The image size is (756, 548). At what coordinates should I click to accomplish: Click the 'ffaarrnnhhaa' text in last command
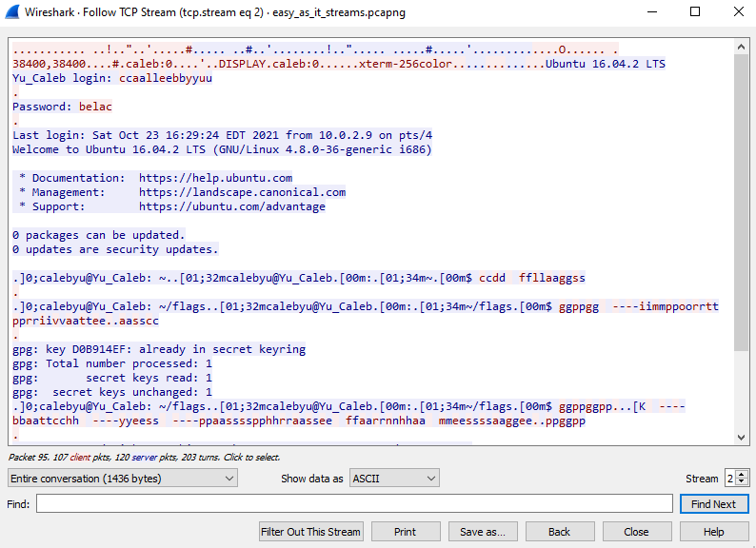[386, 421]
